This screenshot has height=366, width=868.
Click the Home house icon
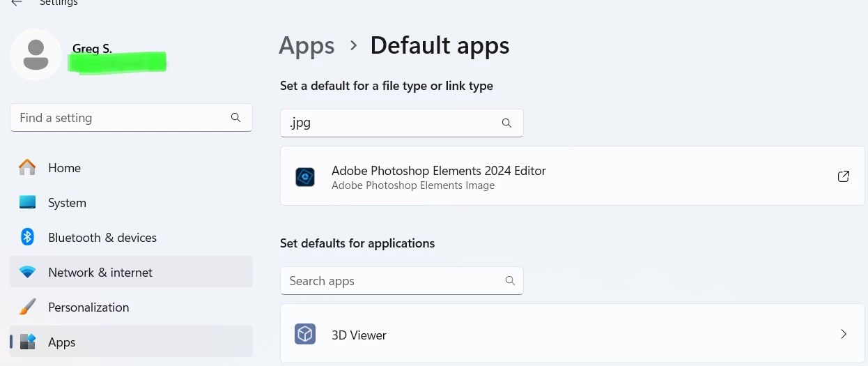pos(27,168)
